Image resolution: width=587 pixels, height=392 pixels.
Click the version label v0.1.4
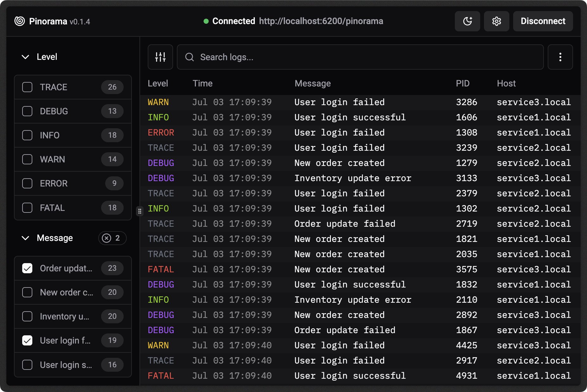[x=80, y=22]
